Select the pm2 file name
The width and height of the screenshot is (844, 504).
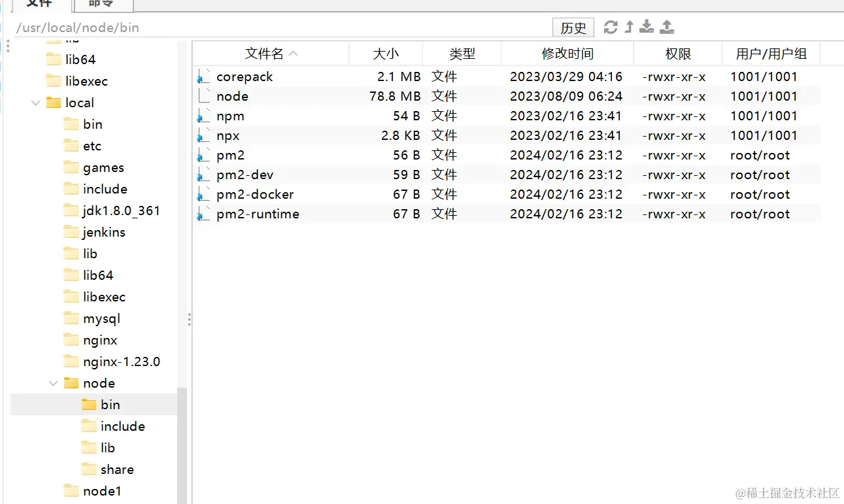point(230,156)
